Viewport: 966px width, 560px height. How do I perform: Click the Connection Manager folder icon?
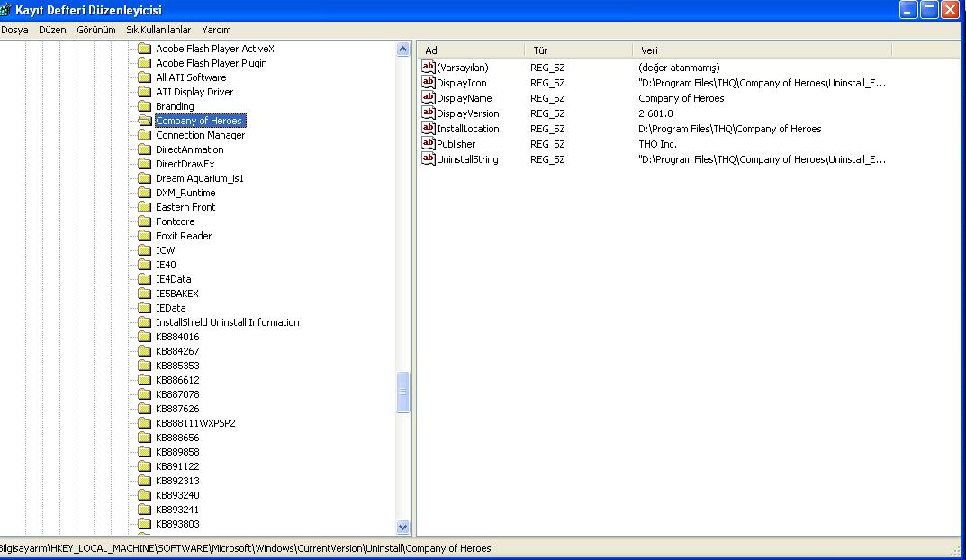tap(145, 135)
